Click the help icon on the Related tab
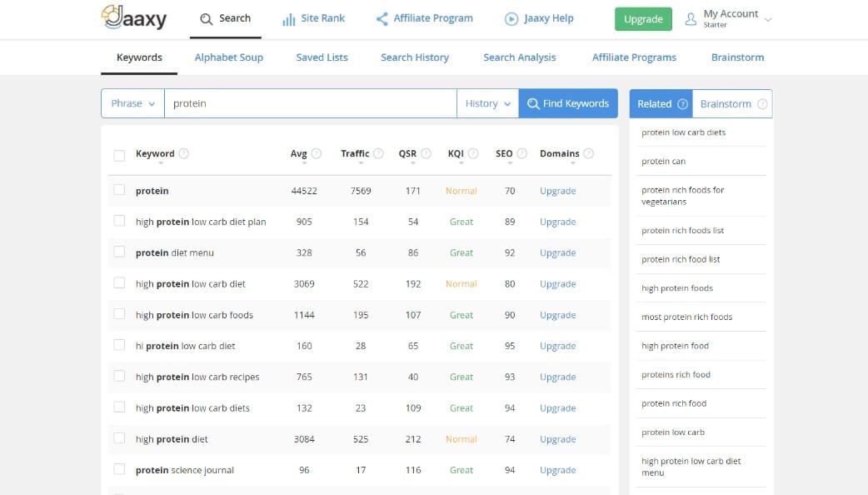Image resolution: width=868 pixels, height=495 pixels. [x=682, y=104]
